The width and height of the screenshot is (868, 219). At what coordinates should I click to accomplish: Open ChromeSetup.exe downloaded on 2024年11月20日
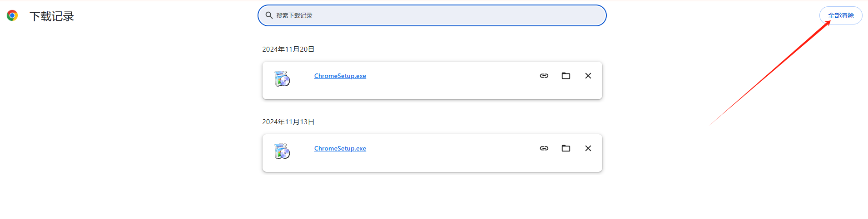pyautogui.click(x=340, y=76)
